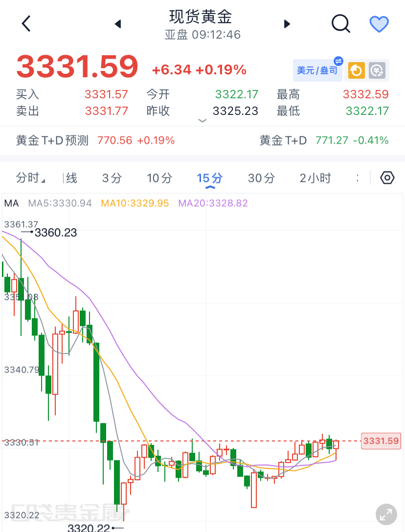
Task: Tap the gray yuan currency convert icon
Action: point(377,70)
